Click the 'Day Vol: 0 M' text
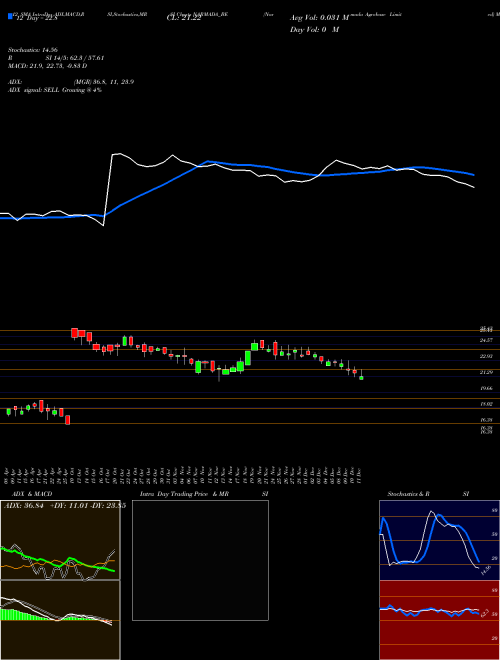This screenshot has width=500, height=660. 314,29
